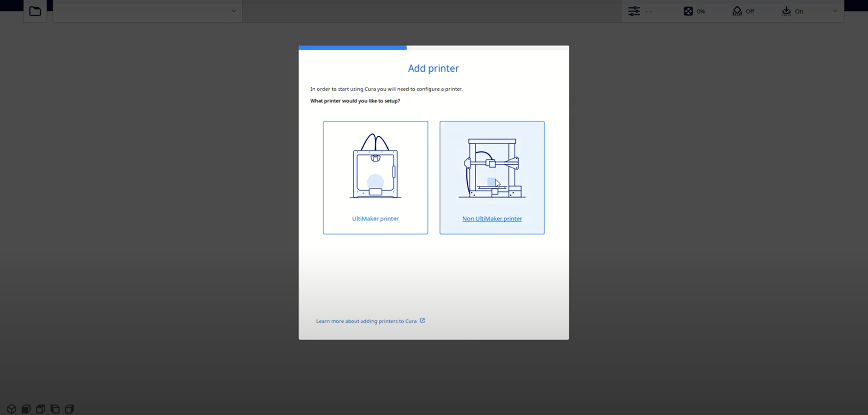
Task: Select the left view cube icon
Action: 55,409
